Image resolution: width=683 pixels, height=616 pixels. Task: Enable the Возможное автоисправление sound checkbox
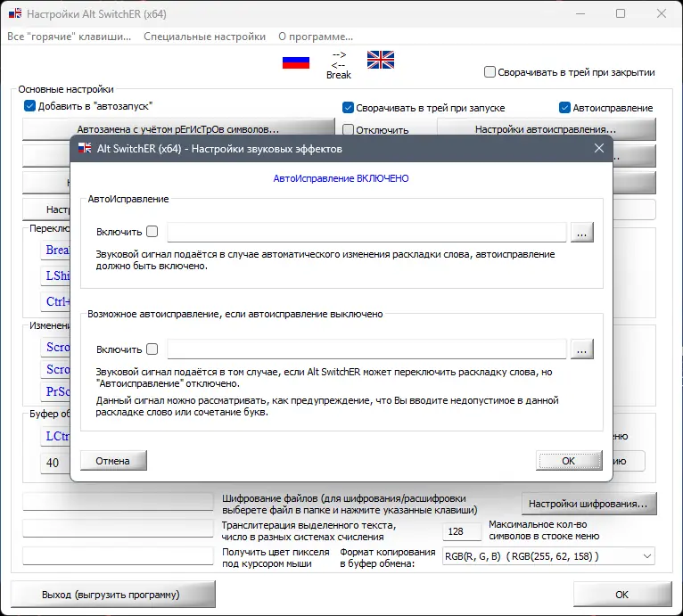pyautogui.click(x=152, y=349)
